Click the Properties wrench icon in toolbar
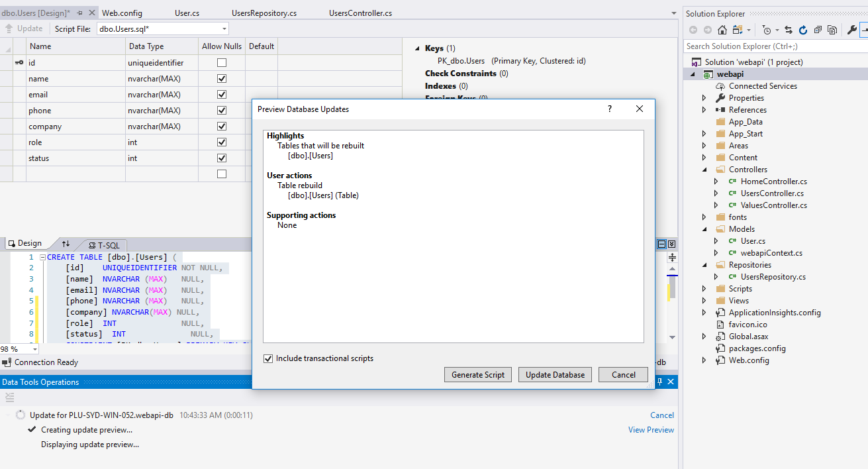This screenshot has height=469, width=868. coord(852,30)
